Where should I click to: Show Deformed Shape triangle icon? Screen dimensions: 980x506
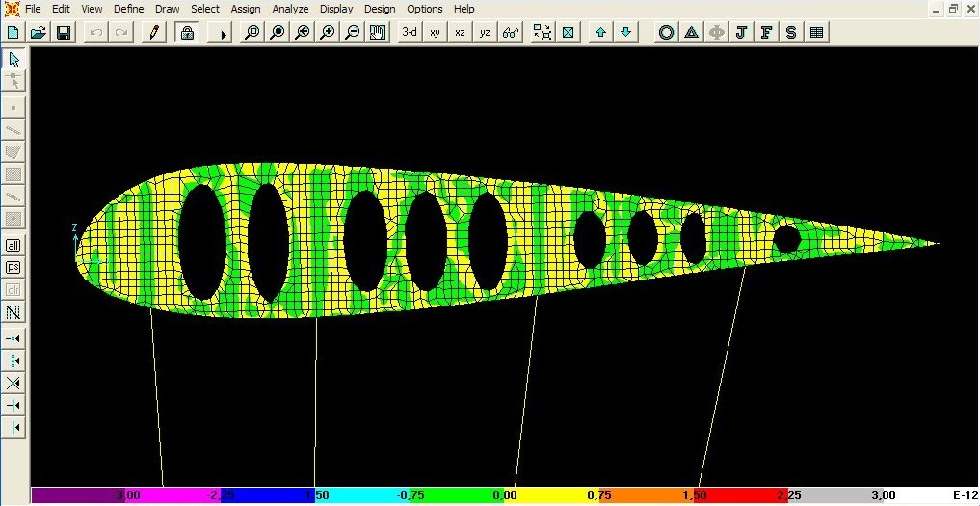point(691,32)
